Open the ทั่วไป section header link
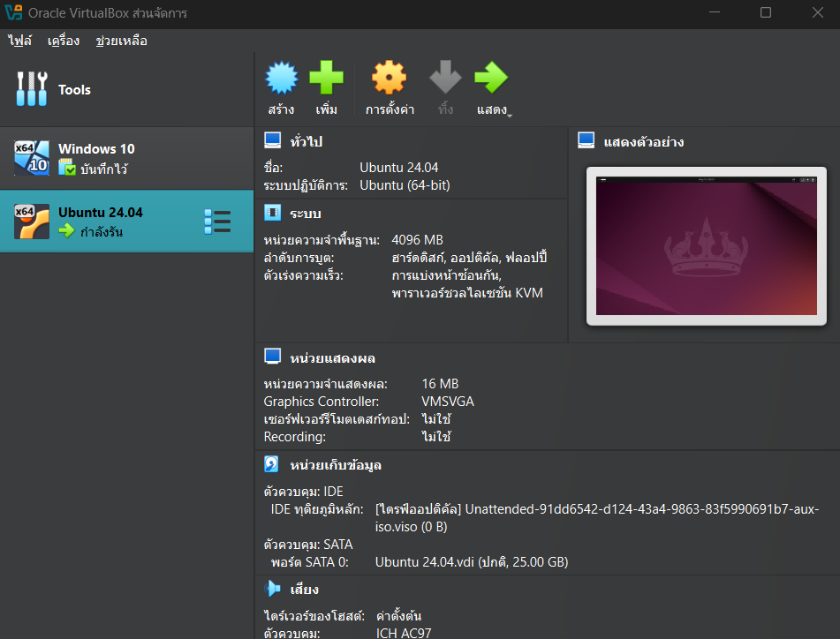The height and width of the screenshot is (639, 840). coord(306,142)
